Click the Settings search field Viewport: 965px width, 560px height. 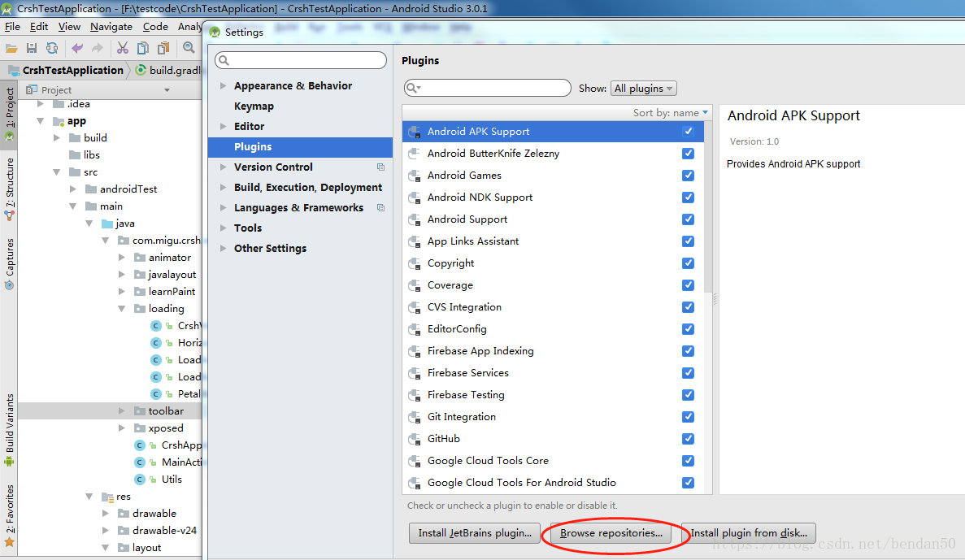point(301,59)
